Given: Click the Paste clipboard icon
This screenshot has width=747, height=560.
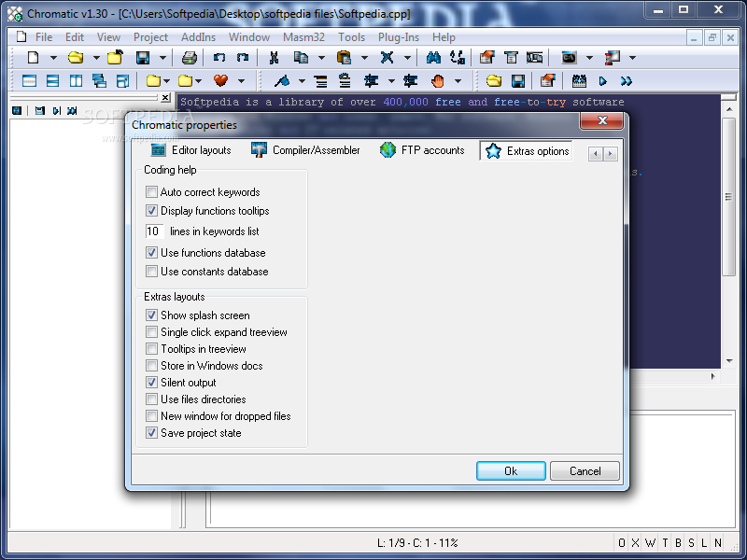Looking at the screenshot, I should pos(344,58).
